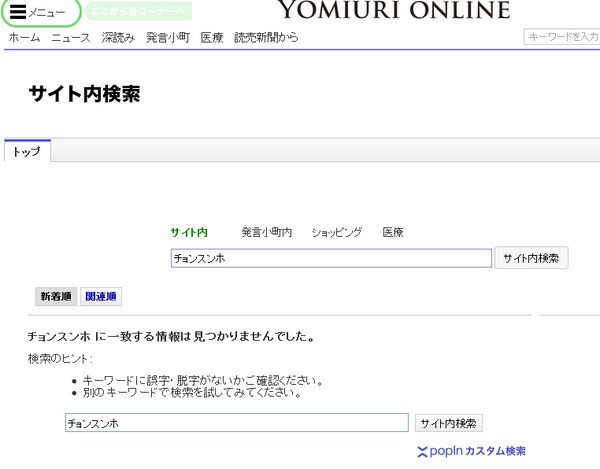Open 発言小町 from the navigation bar

pos(168,37)
